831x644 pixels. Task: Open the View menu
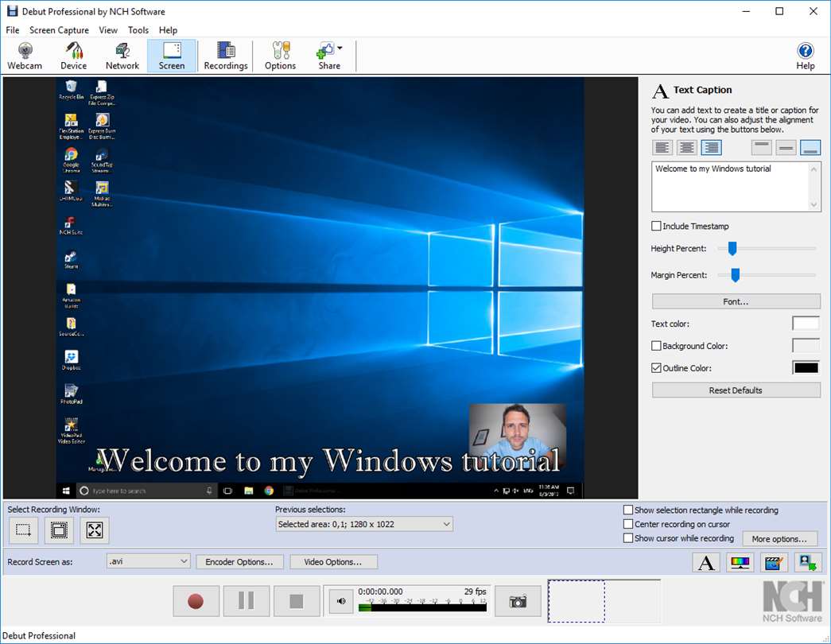click(108, 30)
